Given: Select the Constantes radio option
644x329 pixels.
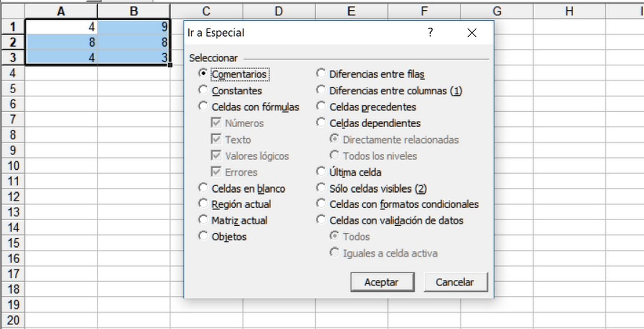Looking at the screenshot, I should (x=203, y=90).
